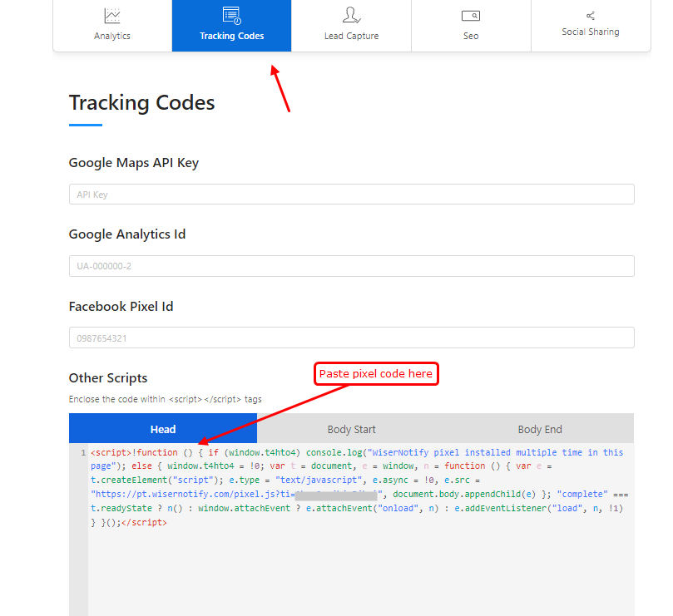Click line number 1 in editor gutter

82,453
